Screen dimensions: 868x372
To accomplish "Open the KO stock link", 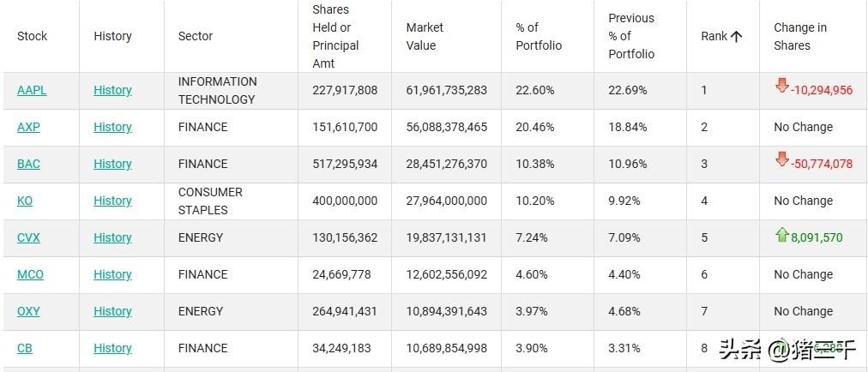I will [x=25, y=201].
